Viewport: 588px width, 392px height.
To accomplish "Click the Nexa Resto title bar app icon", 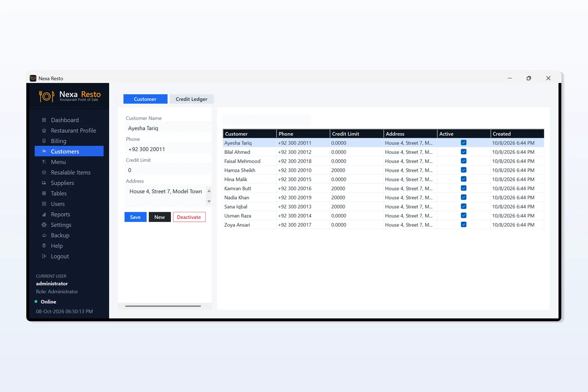I will click(33, 78).
